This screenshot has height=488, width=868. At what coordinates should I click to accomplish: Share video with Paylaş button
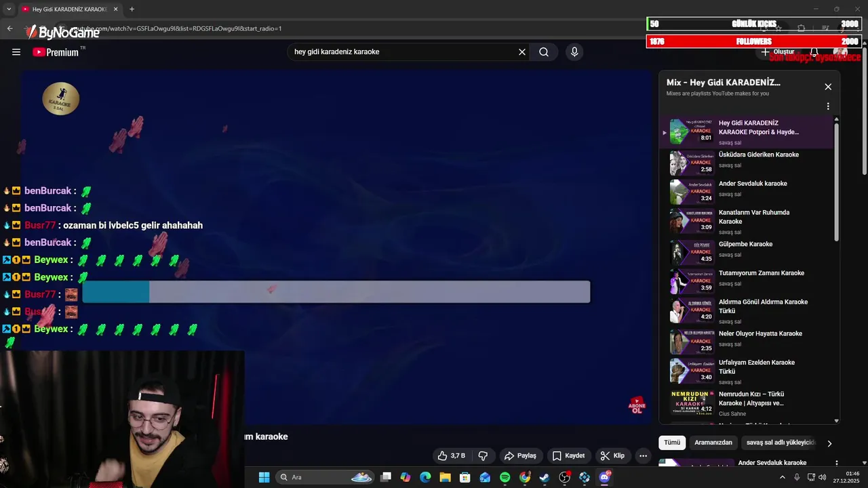[x=520, y=455]
